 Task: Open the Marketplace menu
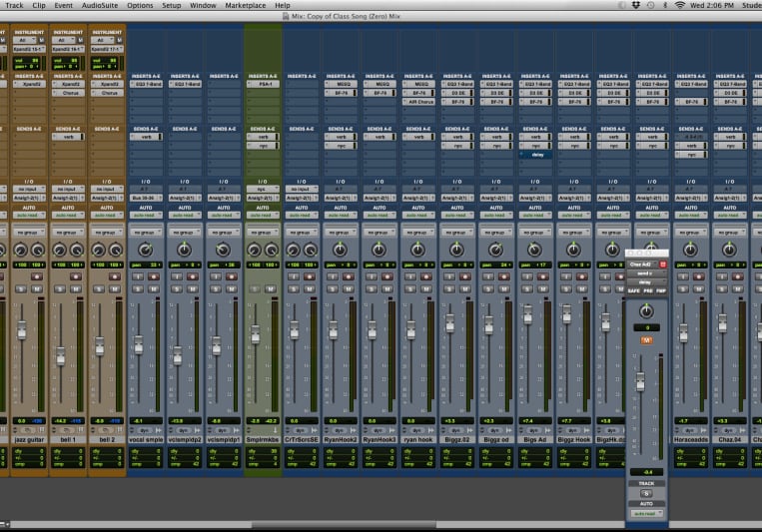pyautogui.click(x=246, y=5)
